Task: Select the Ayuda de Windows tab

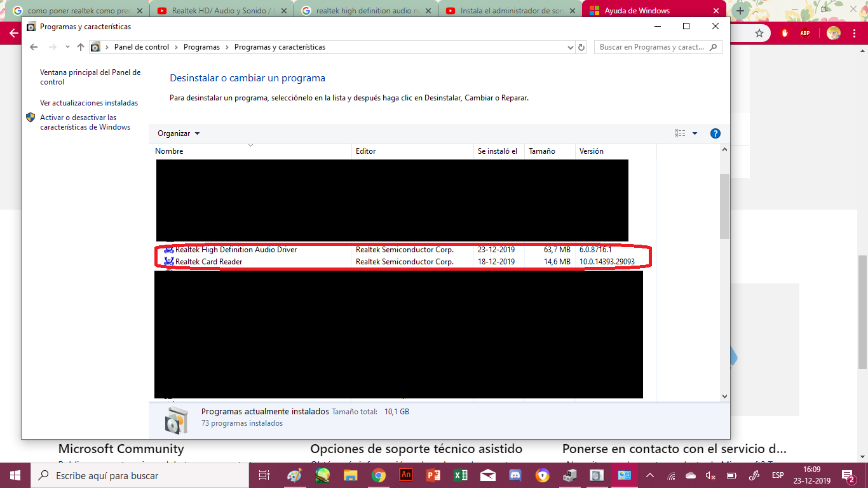Action: (x=654, y=11)
